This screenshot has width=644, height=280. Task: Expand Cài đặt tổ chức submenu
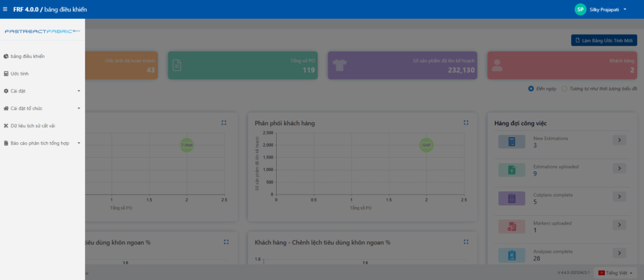click(43, 108)
